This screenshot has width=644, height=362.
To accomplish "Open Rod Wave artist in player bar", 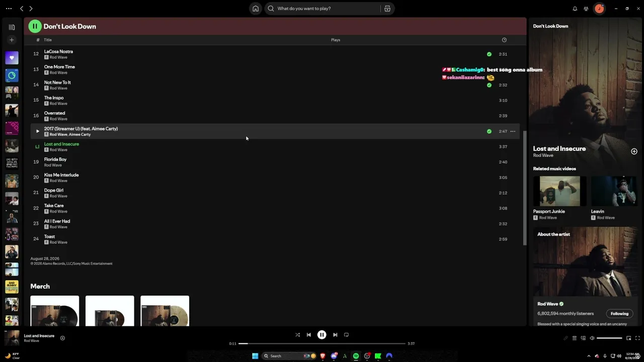I will (31, 341).
